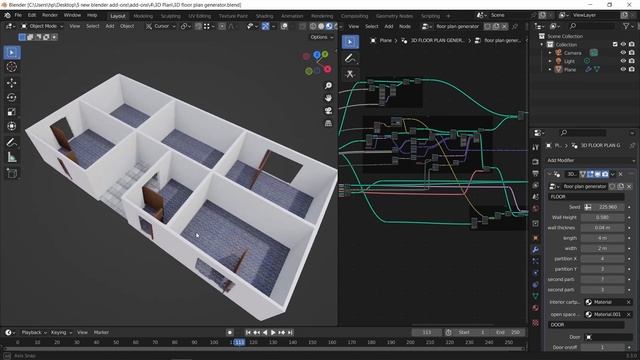Expand the Plane item in outliner
640x360 pixels.
pos(550,69)
